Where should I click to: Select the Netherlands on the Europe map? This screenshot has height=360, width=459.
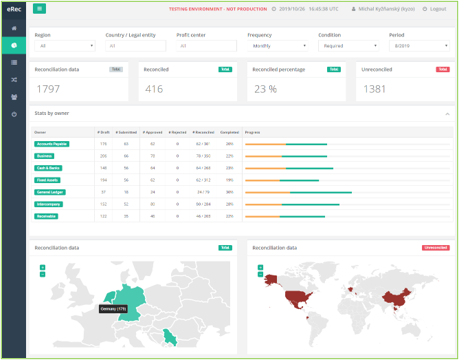point(109,297)
